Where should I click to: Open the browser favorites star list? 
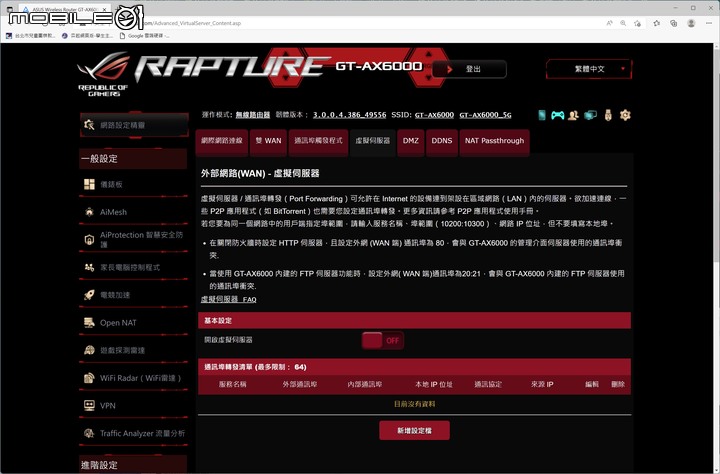click(657, 23)
